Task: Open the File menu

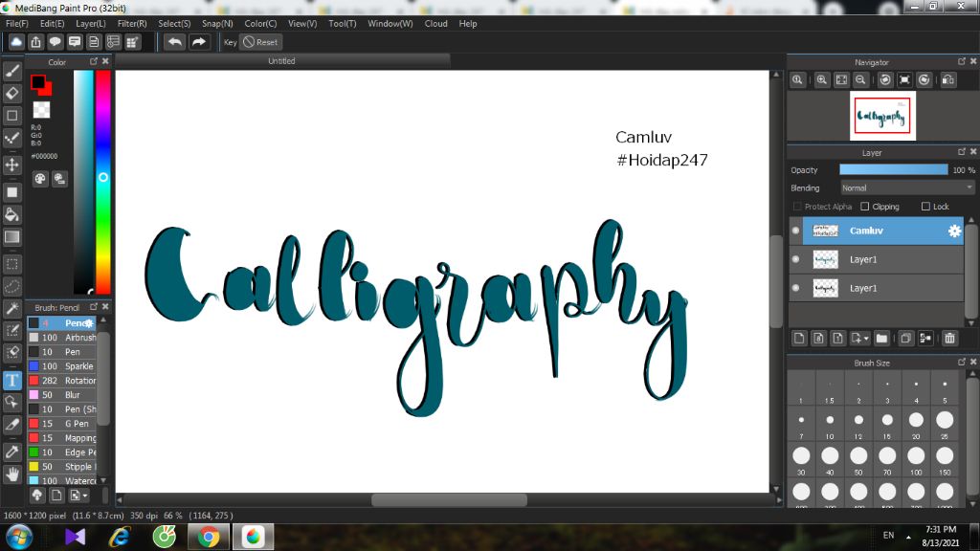Action: pos(17,24)
